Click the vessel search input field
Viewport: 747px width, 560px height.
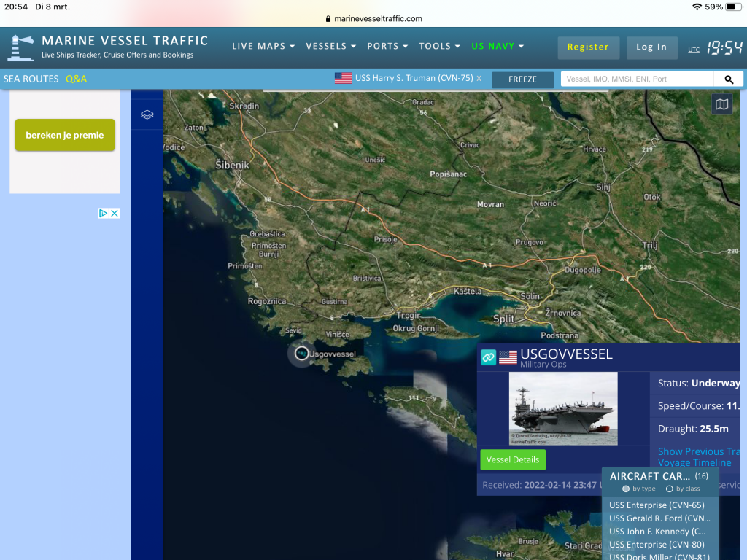[x=636, y=79]
